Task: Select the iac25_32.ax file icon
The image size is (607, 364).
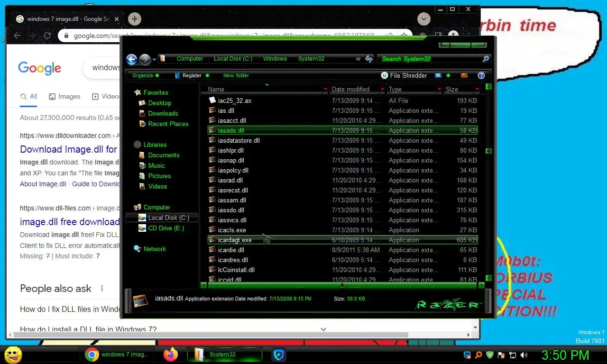Action: point(212,100)
